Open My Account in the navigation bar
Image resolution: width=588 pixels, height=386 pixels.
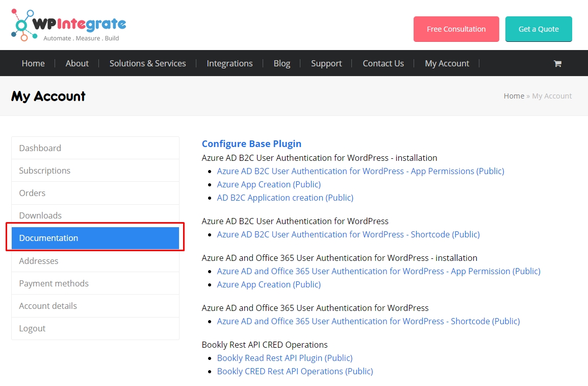point(447,63)
